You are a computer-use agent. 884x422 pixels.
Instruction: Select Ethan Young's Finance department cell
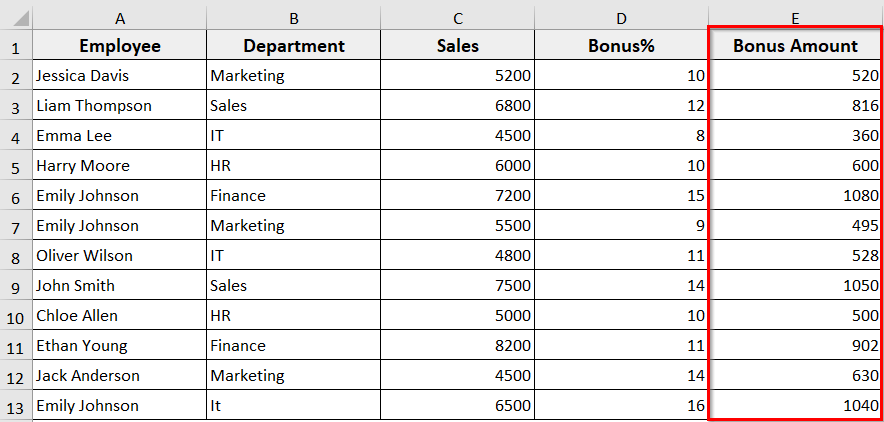click(x=293, y=346)
